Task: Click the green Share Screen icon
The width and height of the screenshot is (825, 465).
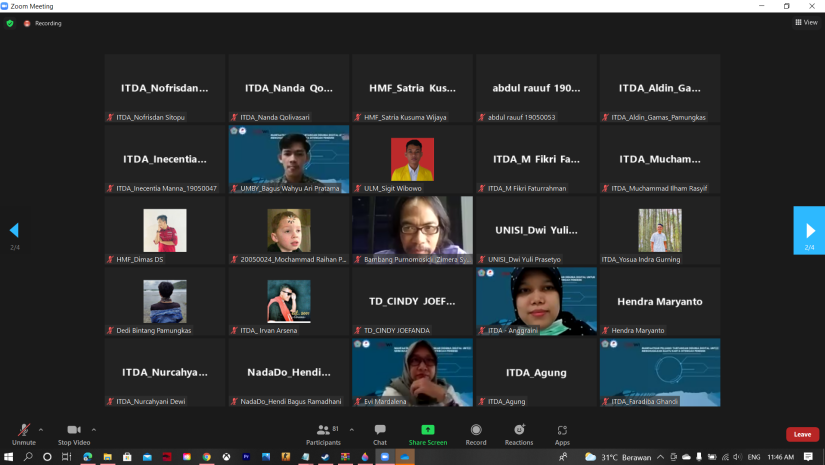Action: (x=428, y=429)
